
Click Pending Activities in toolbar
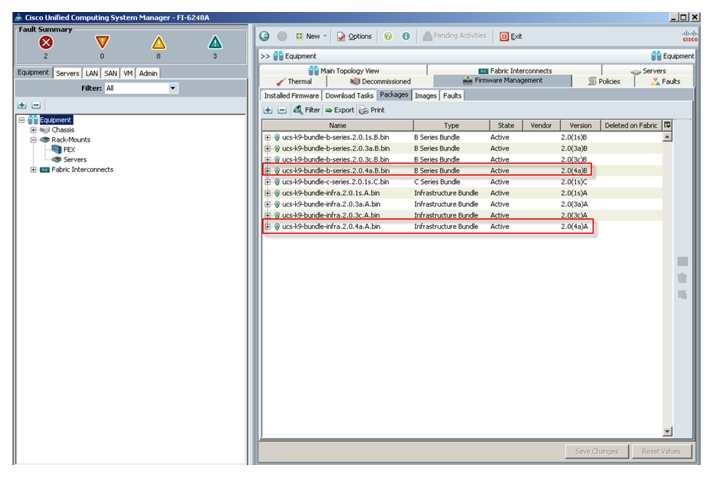coord(454,36)
